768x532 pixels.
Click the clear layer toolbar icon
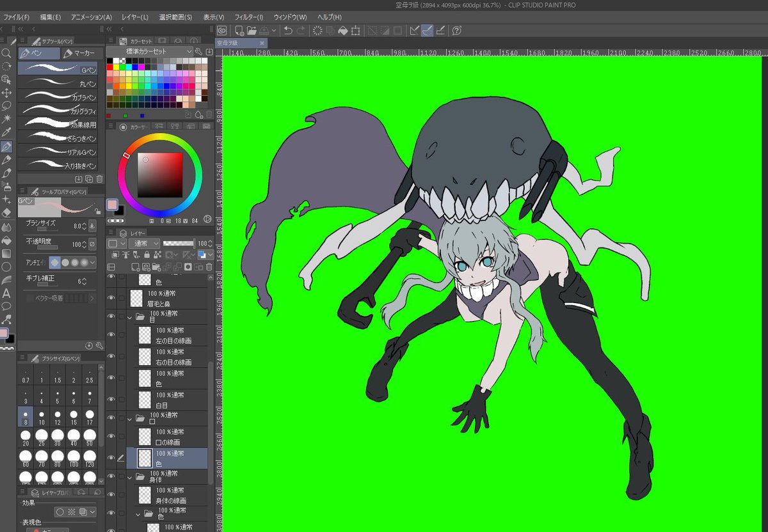pyautogui.click(x=317, y=30)
